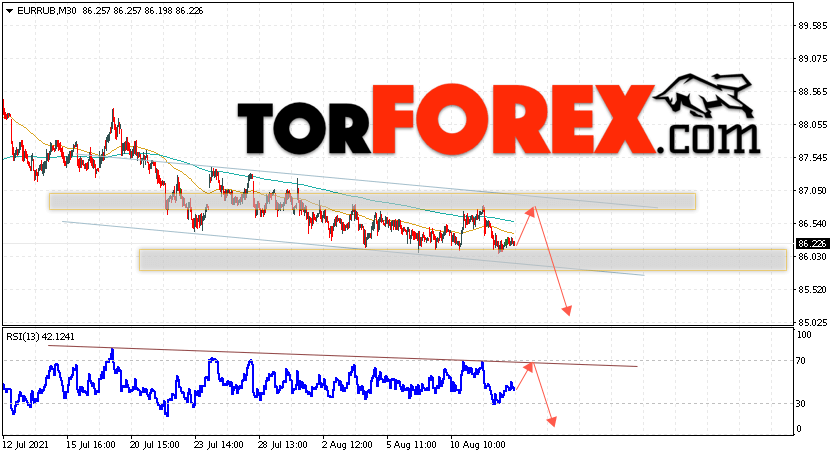This screenshot has height=456, width=834.
Task: Select the lower grey support zone rectangle
Action: (463, 260)
